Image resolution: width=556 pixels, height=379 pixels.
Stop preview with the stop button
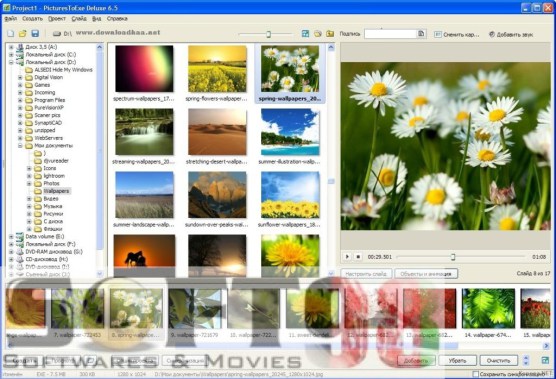pos(358,256)
